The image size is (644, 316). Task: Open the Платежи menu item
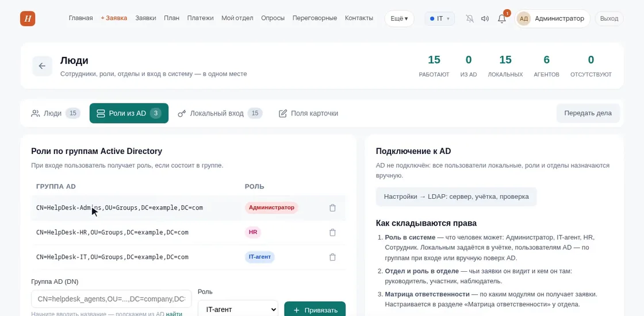coord(201,18)
